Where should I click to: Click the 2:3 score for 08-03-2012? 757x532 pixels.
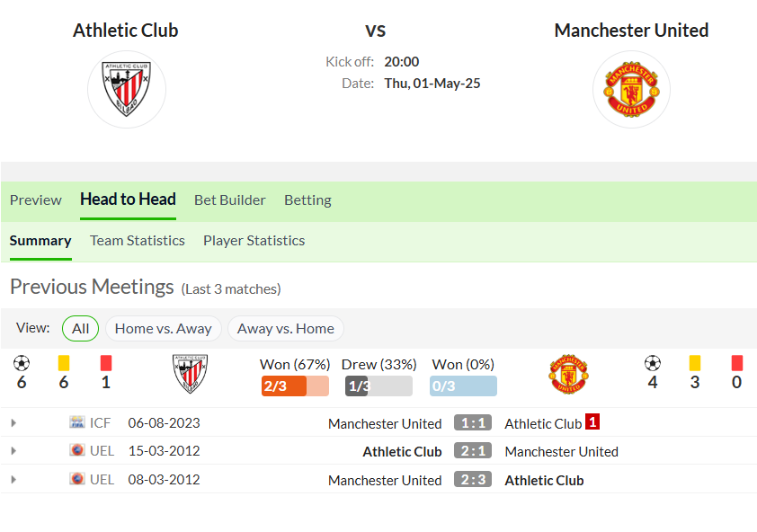(473, 479)
